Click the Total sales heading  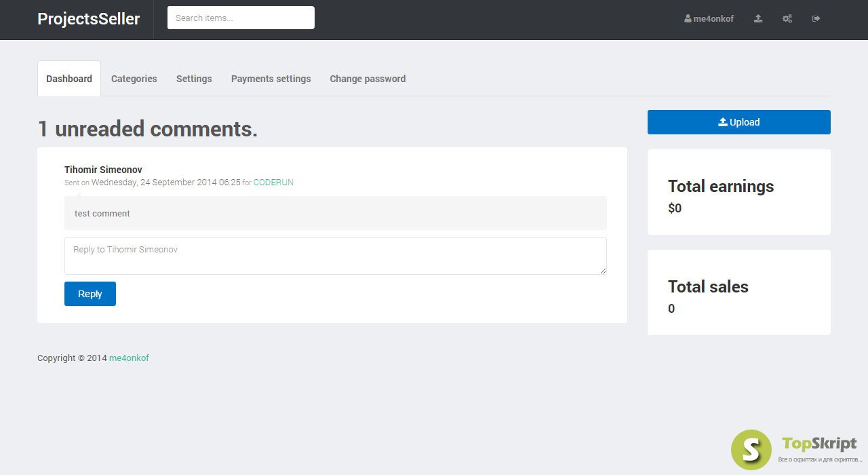point(708,286)
